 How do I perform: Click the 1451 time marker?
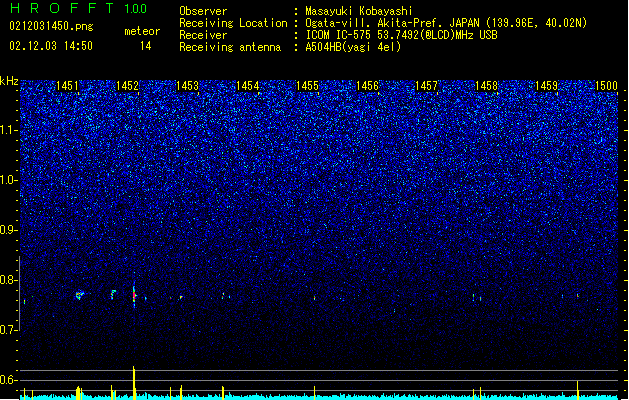67,86
